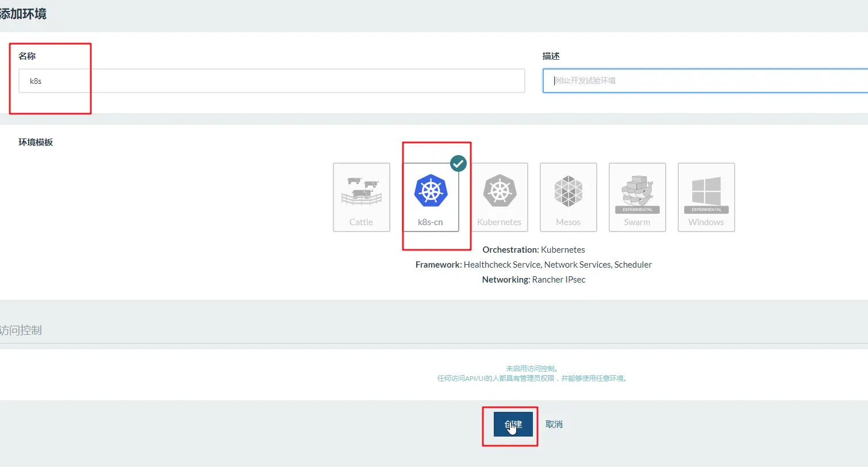Click the 未启用访问控制 notice text
The height and width of the screenshot is (467, 868).
pos(532,369)
